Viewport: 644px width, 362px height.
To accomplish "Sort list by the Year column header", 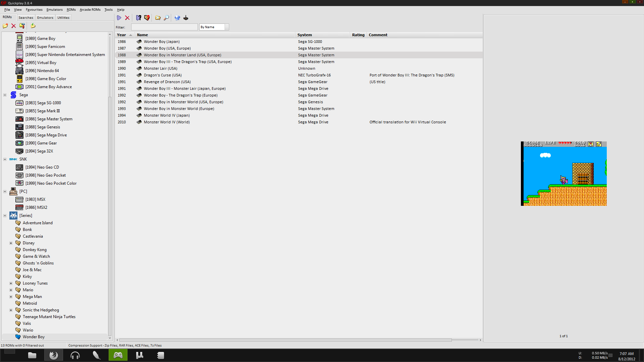I will (124, 35).
